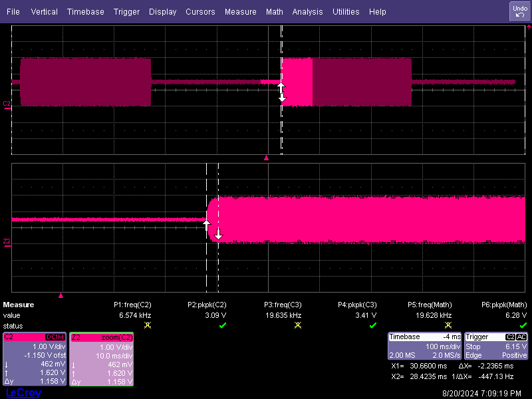Click the P5 freq(Math) warning status icon

click(x=448, y=325)
